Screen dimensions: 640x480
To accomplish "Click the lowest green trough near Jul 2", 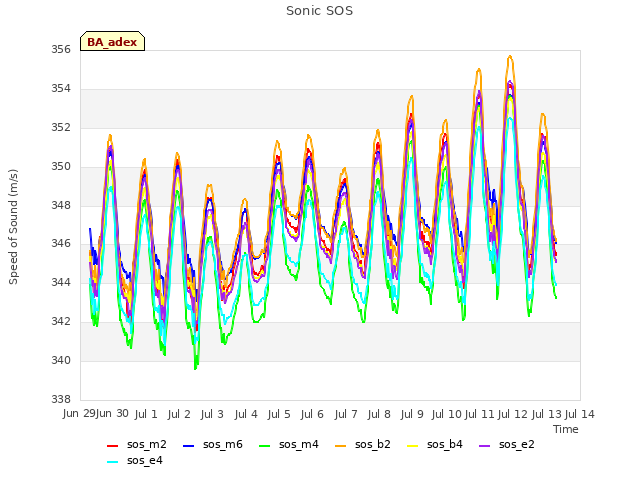I will click(x=196, y=368).
